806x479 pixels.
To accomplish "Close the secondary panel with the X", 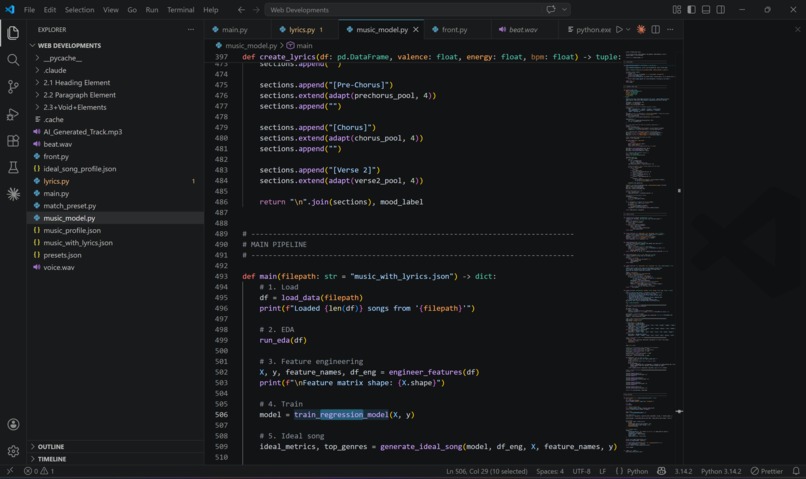I will point(797,30).
